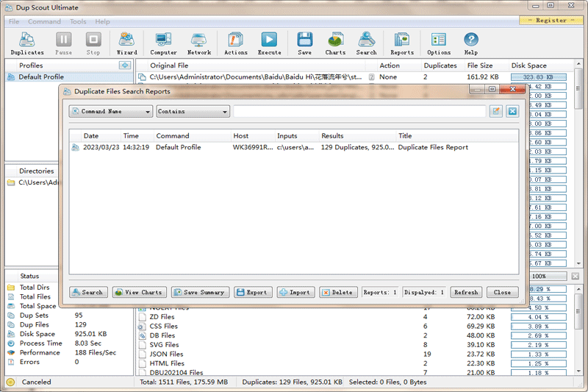Image resolution: width=588 pixels, height=392 pixels.
Task: Open the Options toolbar icon
Action: [439, 43]
